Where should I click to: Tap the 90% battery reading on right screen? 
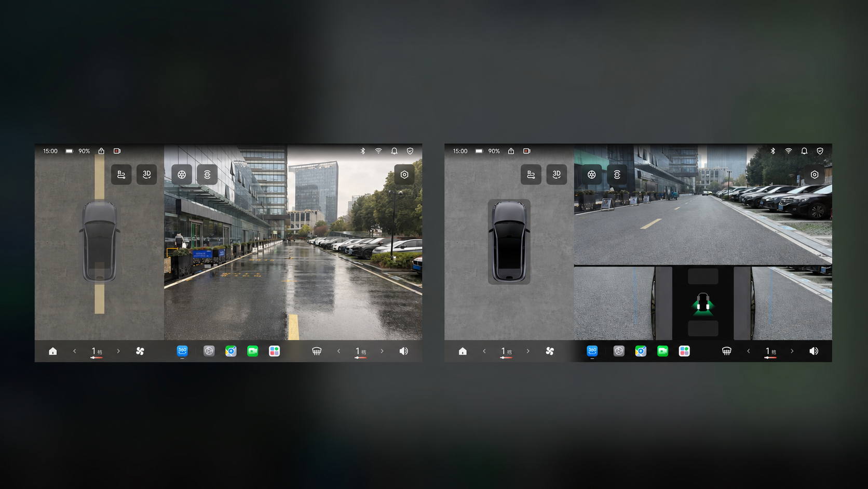coord(494,151)
